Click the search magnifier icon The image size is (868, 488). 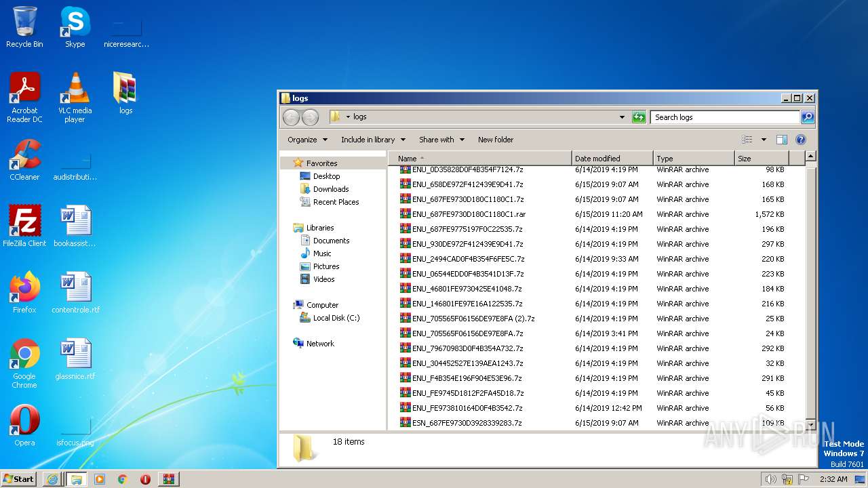tap(807, 117)
